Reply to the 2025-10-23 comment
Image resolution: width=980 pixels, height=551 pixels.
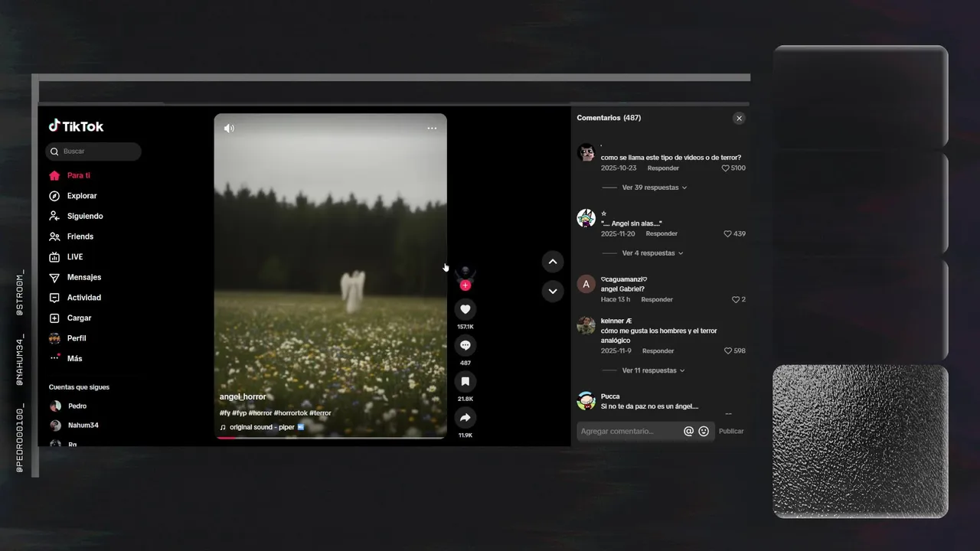pos(663,168)
